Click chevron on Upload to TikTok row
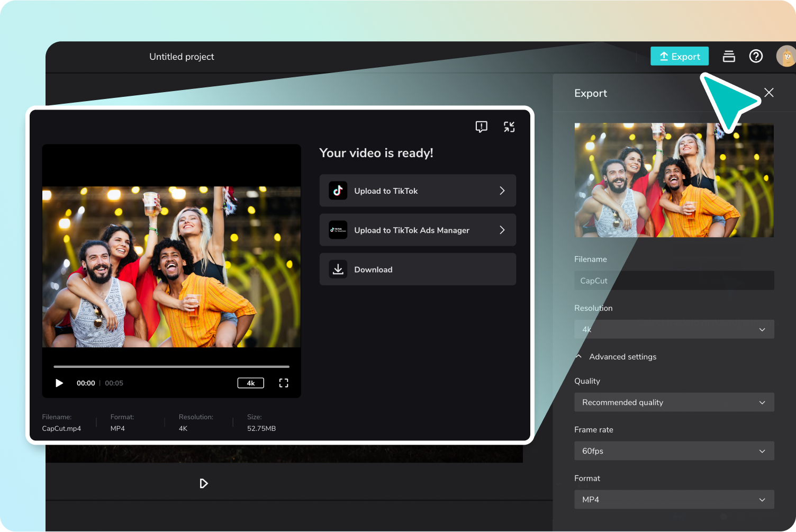 (502, 191)
